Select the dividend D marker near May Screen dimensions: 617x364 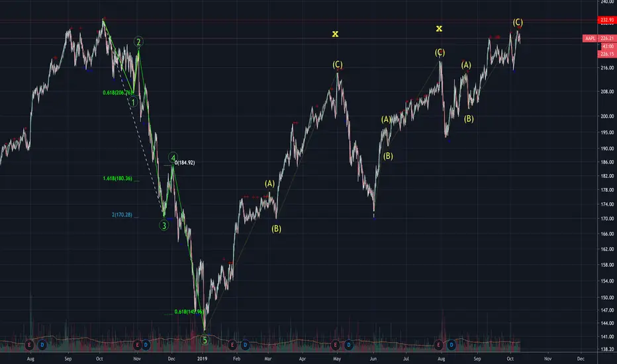[348, 345]
